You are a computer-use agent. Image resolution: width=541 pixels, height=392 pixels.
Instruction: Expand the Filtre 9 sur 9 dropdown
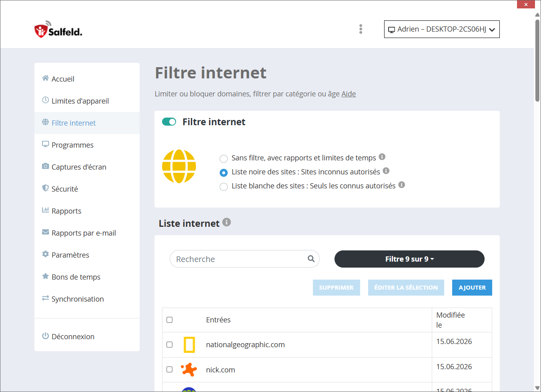click(409, 259)
